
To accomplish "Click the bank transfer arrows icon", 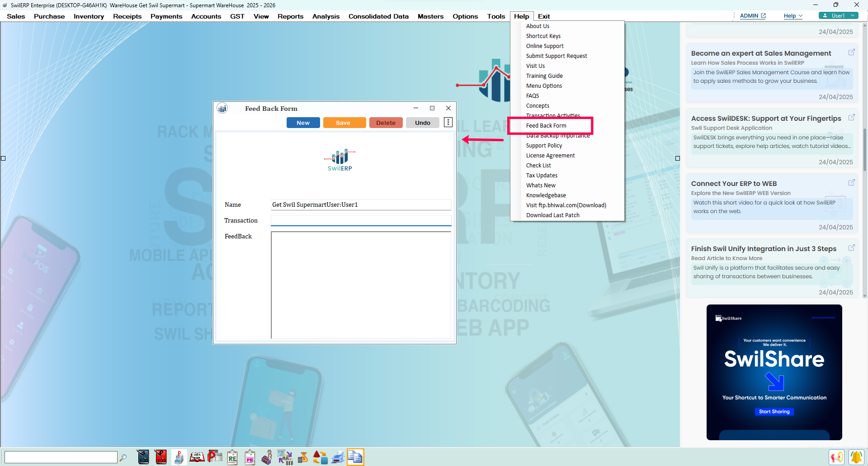I will 285,457.
